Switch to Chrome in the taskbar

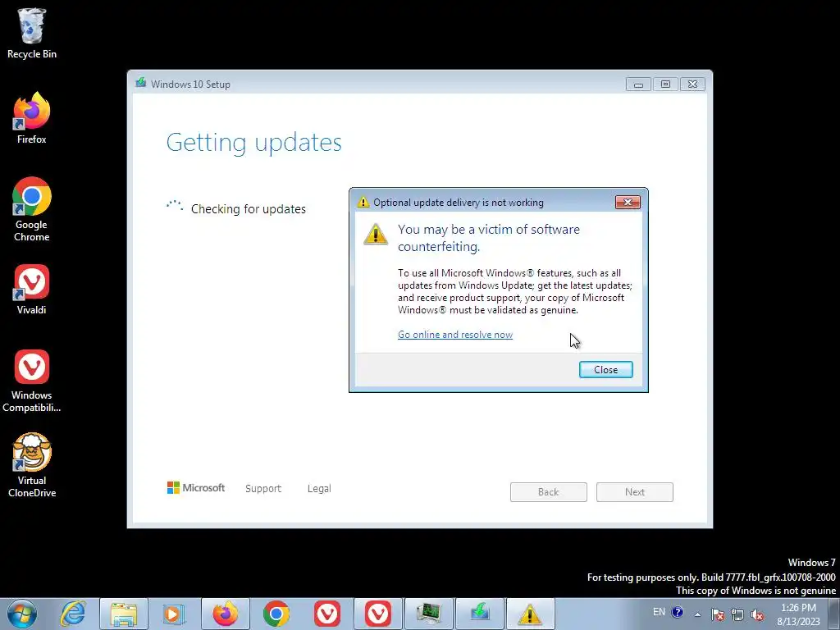(x=276, y=614)
